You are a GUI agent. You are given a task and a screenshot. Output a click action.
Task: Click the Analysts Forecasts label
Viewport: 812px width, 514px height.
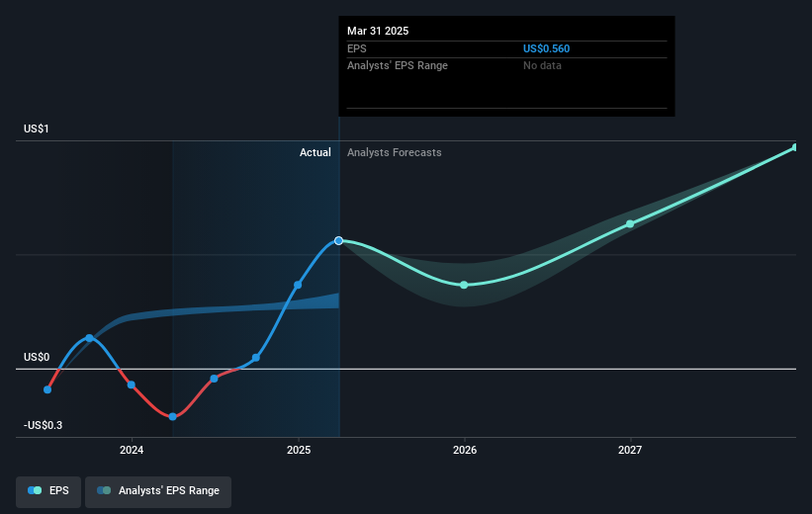pyautogui.click(x=394, y=152)
